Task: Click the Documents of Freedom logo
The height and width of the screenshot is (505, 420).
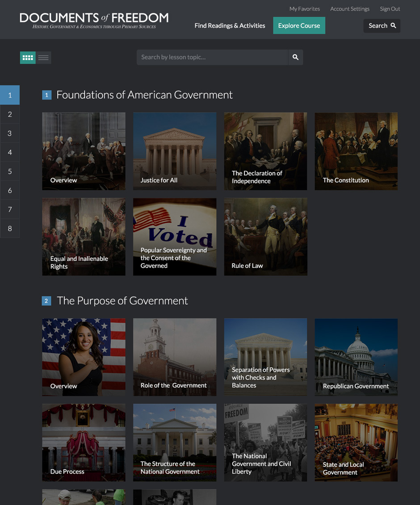Action: [94, 20]
